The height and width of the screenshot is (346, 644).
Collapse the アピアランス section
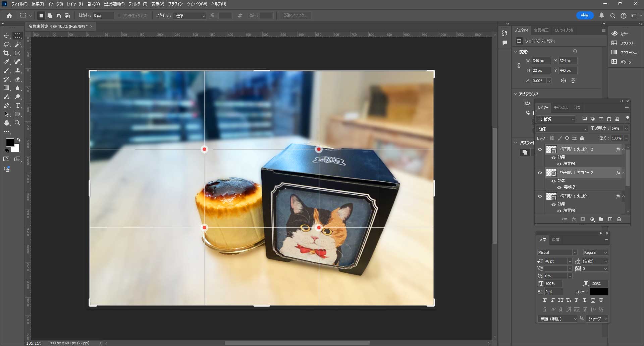(x=516, y=94)
